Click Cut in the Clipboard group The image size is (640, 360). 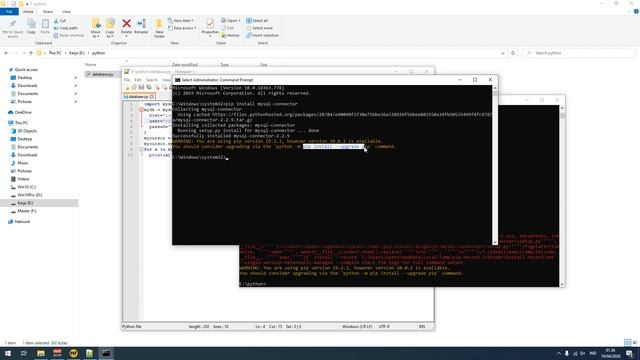[x=60, y=21]
